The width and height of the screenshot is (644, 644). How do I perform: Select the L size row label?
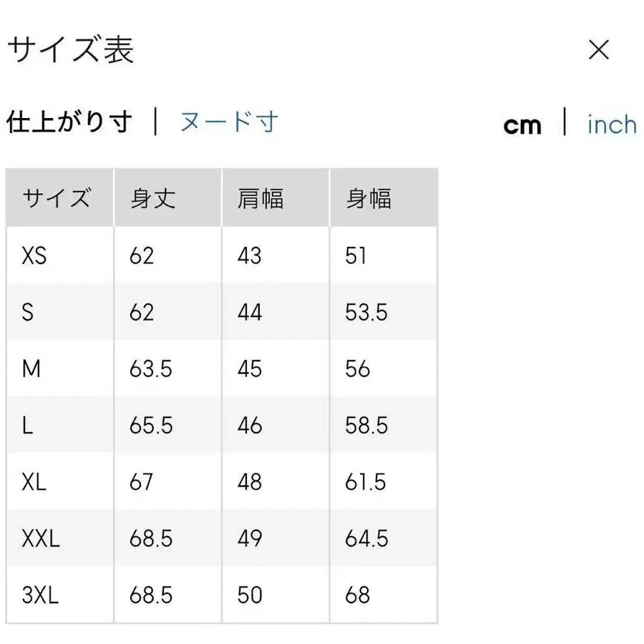click(x=27, y=424)
